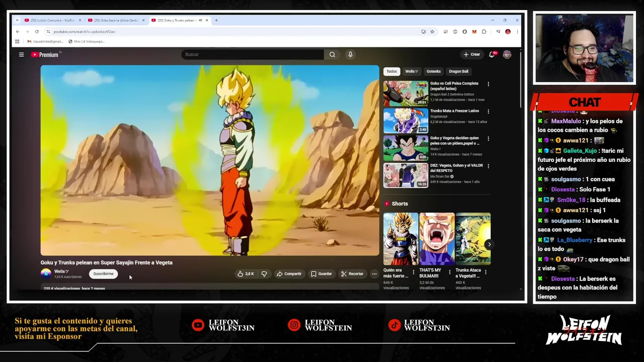
Task: Click the Compartir share button
Action: pos(289,274)
